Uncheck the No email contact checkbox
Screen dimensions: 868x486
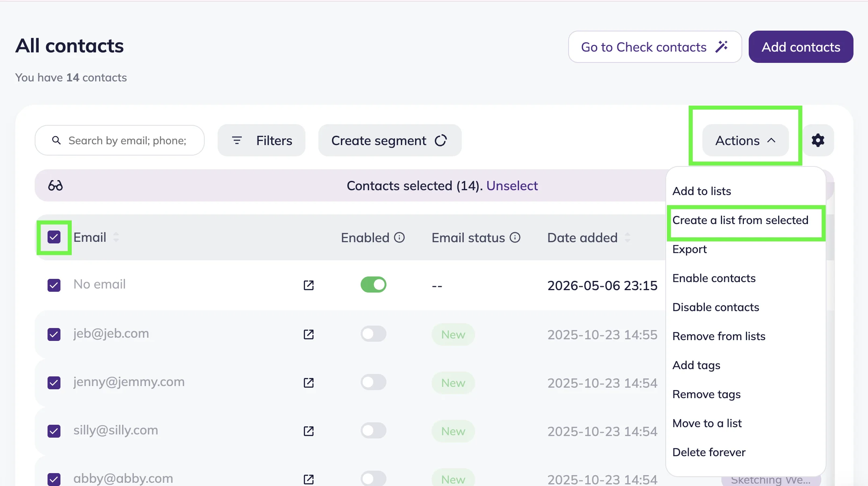(x=54, y=285)
